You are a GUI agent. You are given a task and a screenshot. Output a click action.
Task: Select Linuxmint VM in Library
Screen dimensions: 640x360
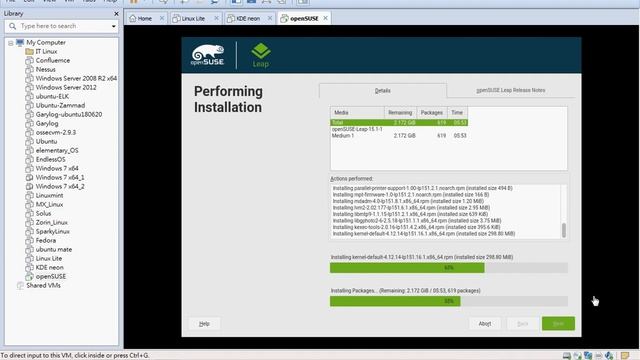click(x=49, y=196)
